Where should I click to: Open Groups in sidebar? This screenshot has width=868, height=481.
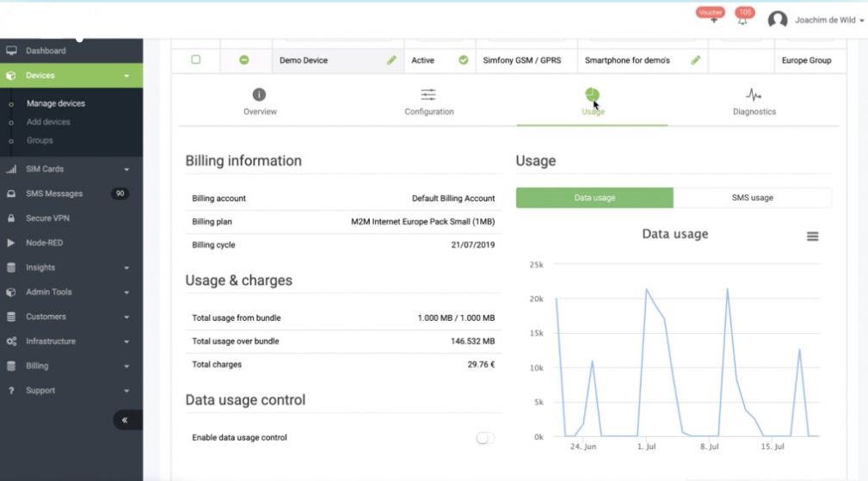click(x=40, y=140)
